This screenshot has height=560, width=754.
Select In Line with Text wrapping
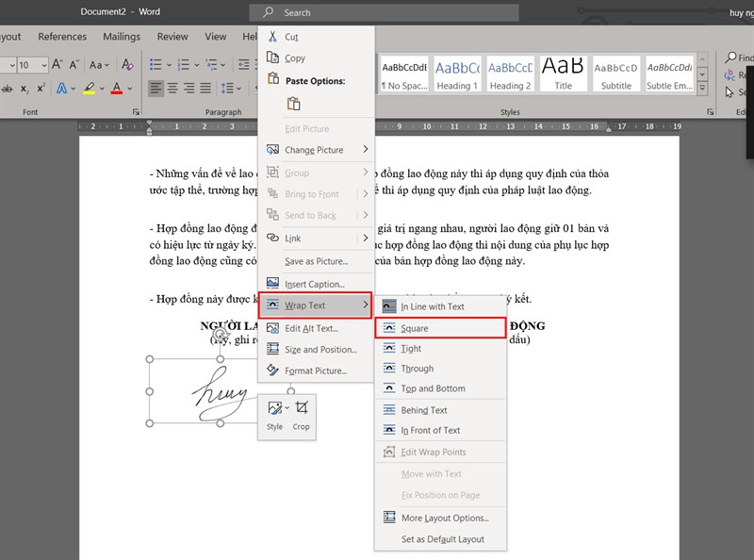point(440,306)
